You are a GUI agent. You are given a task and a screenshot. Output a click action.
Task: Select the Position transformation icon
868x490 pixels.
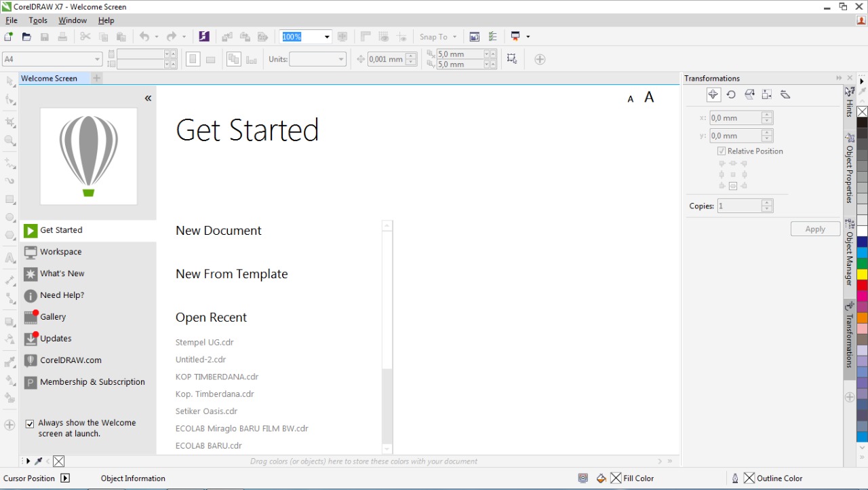point(713,95)
